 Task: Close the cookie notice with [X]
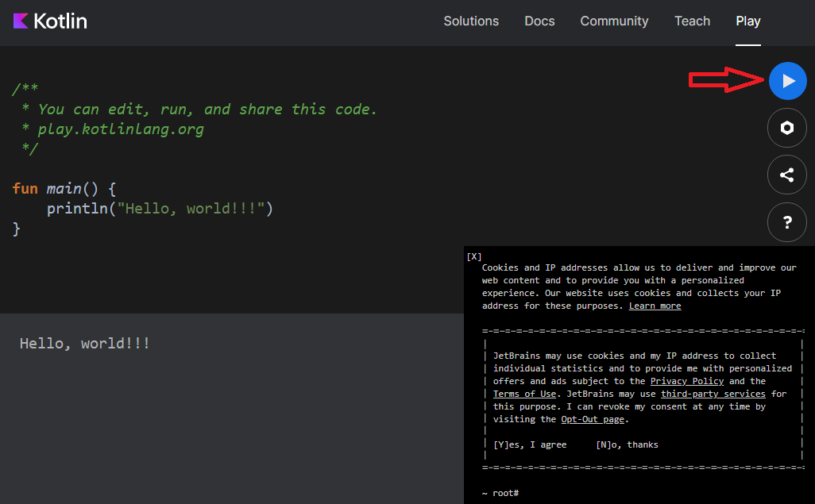click(x=474, y=256)
